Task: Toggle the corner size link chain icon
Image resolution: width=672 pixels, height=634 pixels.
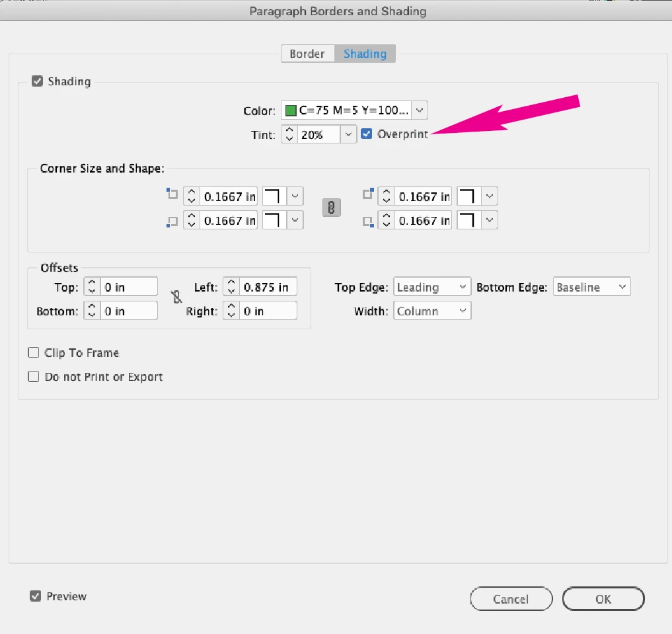Action: tap(331, 208)
